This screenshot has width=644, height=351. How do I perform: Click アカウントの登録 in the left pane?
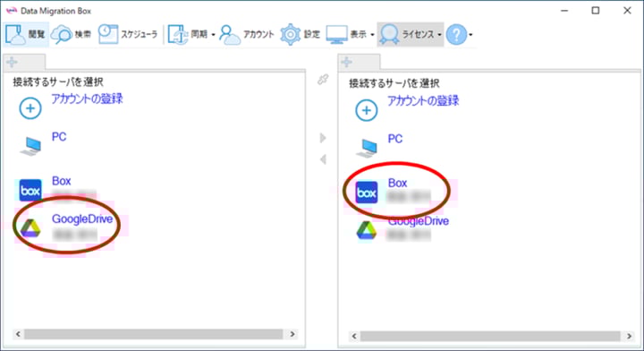87,98
